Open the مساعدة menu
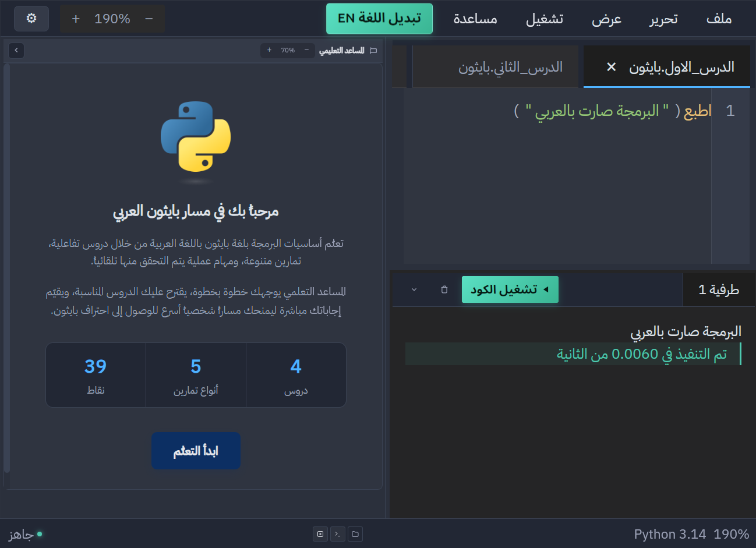 pos(475,19)
